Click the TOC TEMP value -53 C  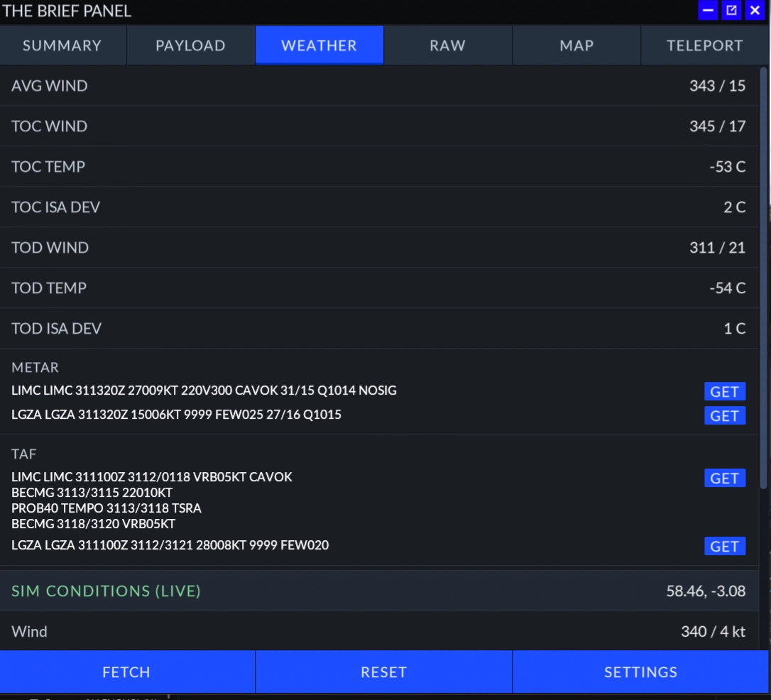[x=727, y=167]
